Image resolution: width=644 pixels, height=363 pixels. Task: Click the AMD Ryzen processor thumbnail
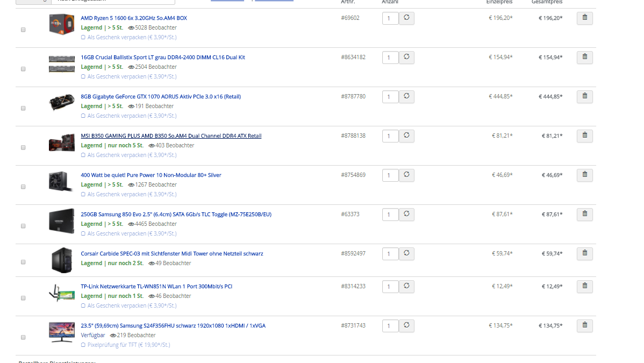[x=62, y=24]
